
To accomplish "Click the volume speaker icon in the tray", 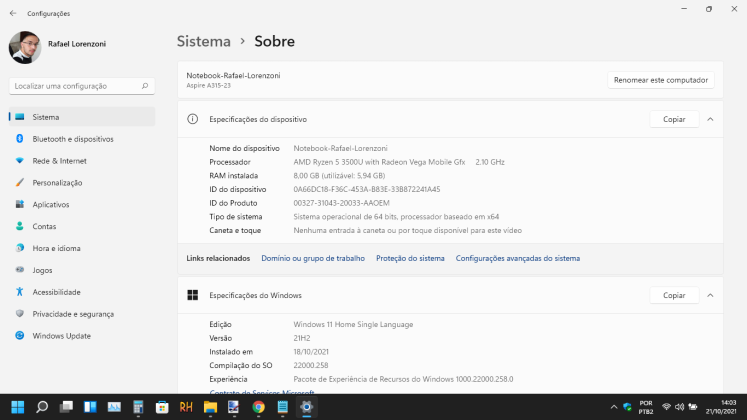I will coord(680,407).
